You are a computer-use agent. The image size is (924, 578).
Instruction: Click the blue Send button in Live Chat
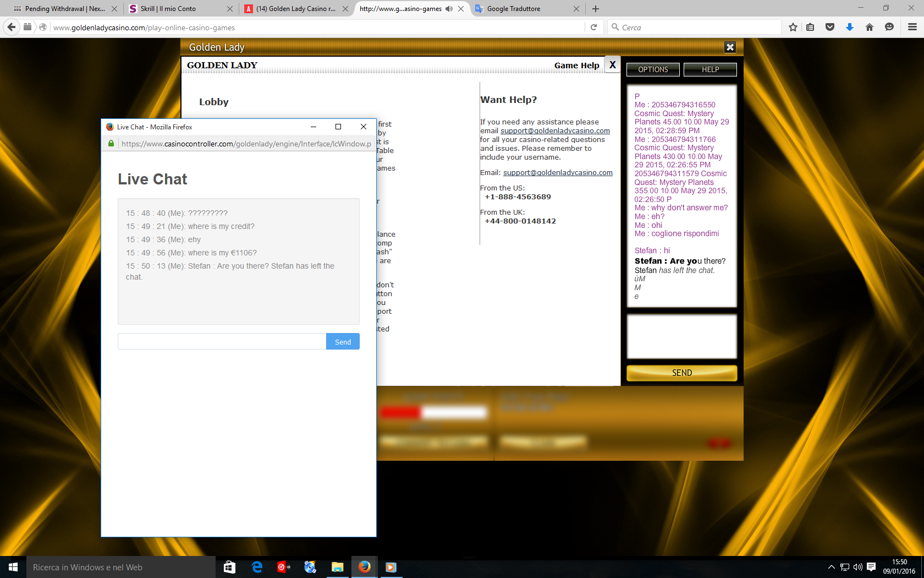pyautogui.click(x=343, y=341)
